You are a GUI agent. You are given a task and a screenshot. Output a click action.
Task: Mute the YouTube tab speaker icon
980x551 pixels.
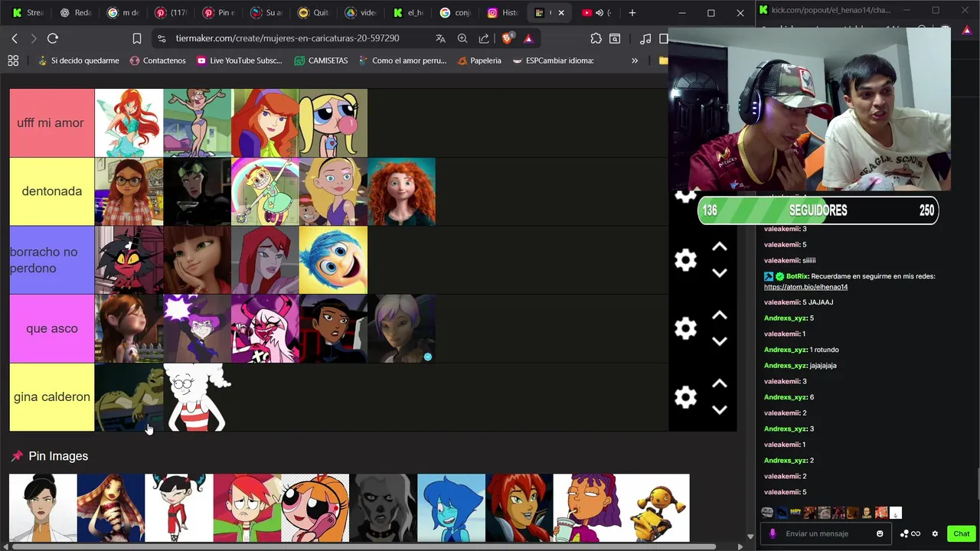point(599,13)
